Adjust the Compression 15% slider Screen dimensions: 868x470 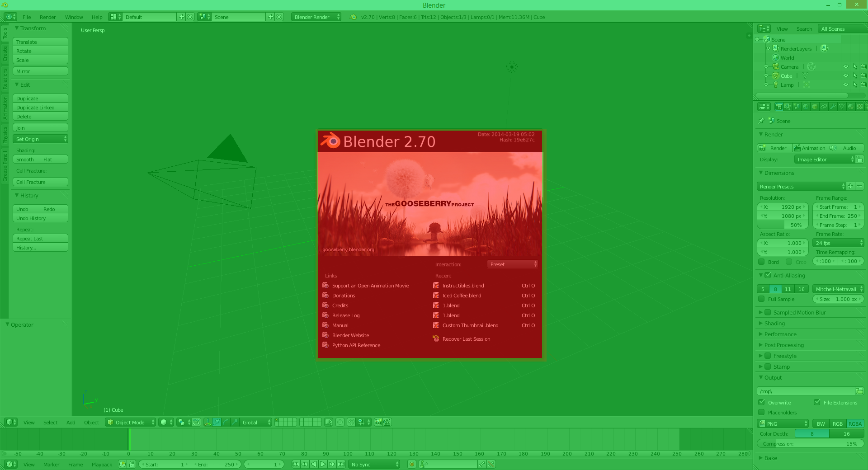[811, 443]
